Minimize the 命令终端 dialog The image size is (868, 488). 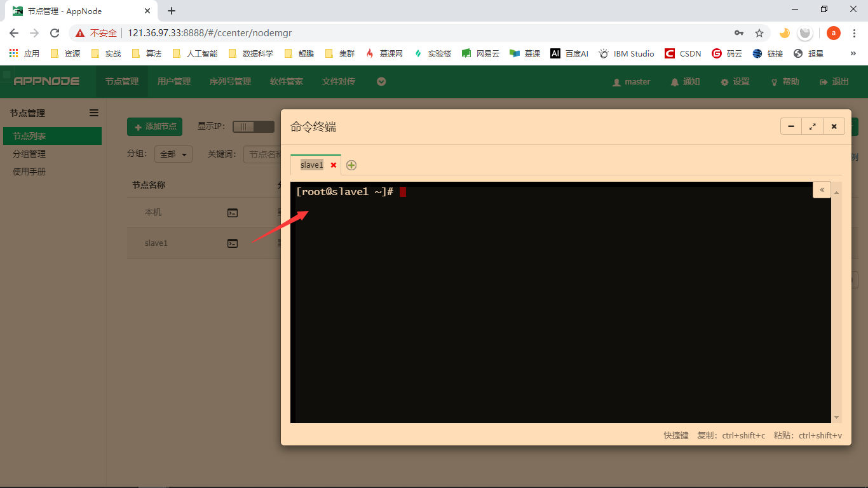click(791, 126)
